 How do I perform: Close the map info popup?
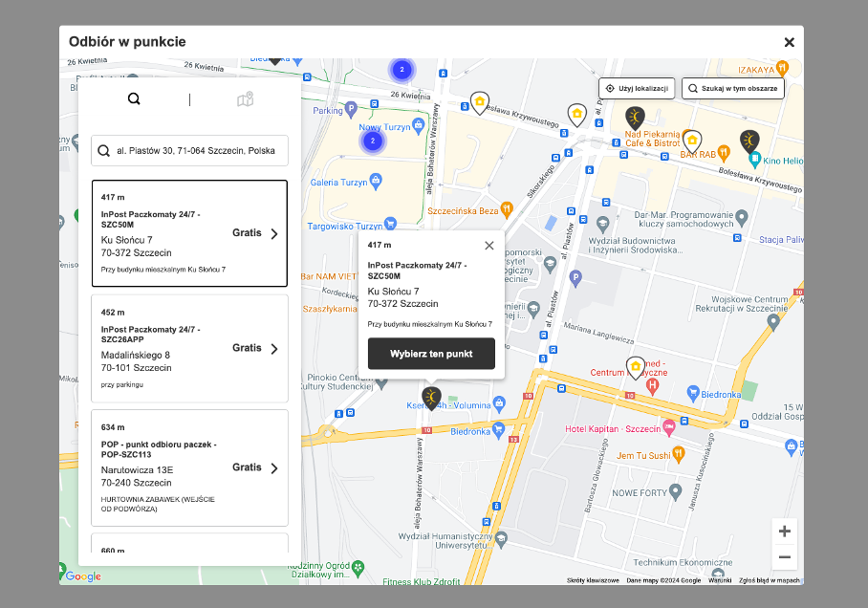[x=489, y=246]
